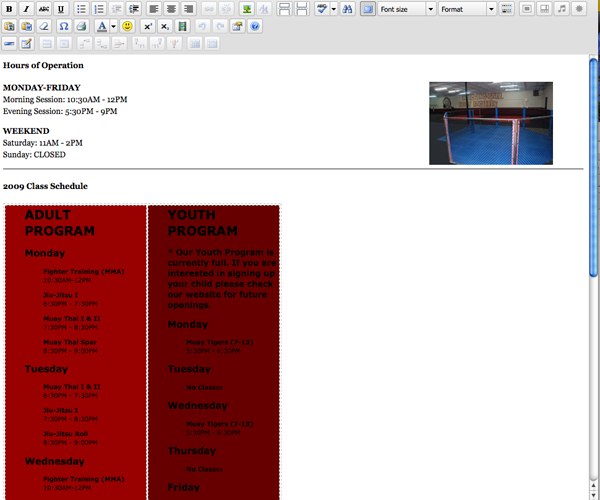The height and width of the screenshot is (500, 600).
Task: Print the document
Action: tap(81, 26)
